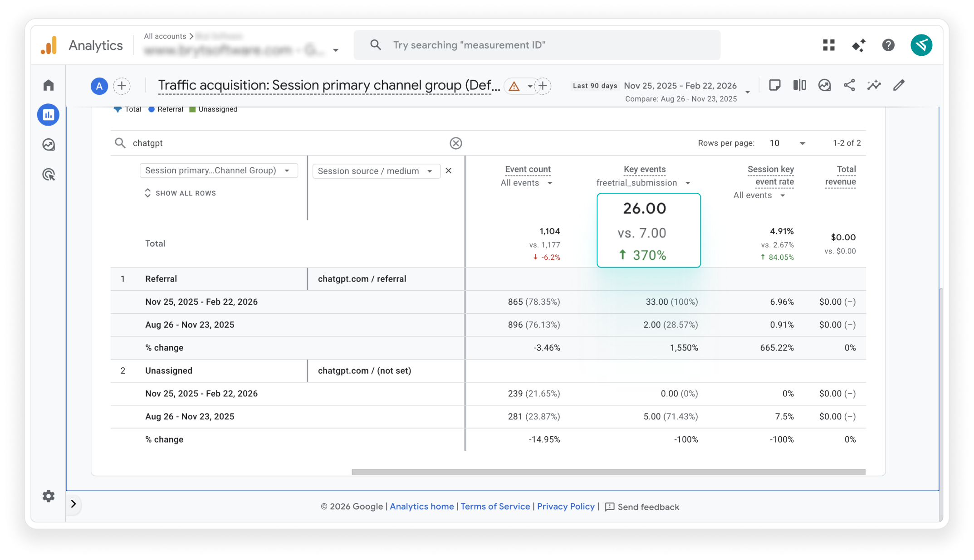The height and width of the screenshot is (560, 974).
Task: Click the Share this report icon
Action: click(849, 85)
